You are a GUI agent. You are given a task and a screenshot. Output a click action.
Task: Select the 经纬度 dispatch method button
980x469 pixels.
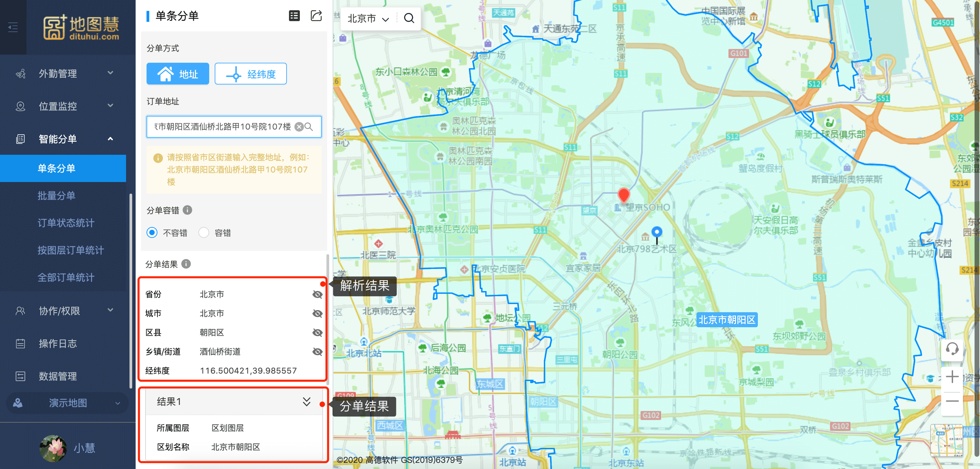250,74
